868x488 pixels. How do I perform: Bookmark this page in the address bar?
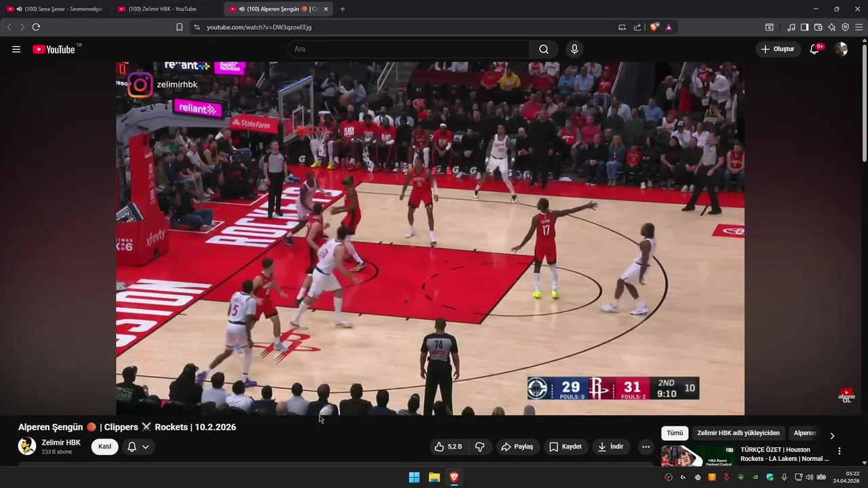pyautogui.click(x=179, y=27)
